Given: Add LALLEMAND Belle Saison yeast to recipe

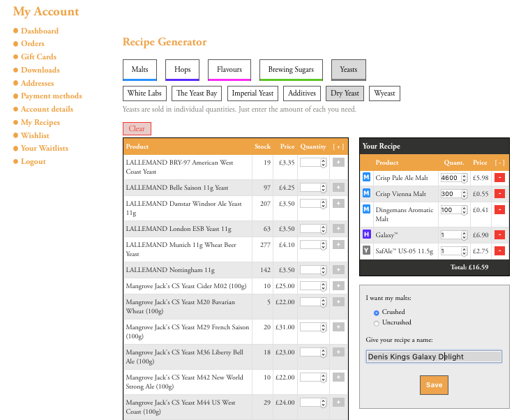Looking at the screenshot, I should pyautogui.click(x=338, y=188).
